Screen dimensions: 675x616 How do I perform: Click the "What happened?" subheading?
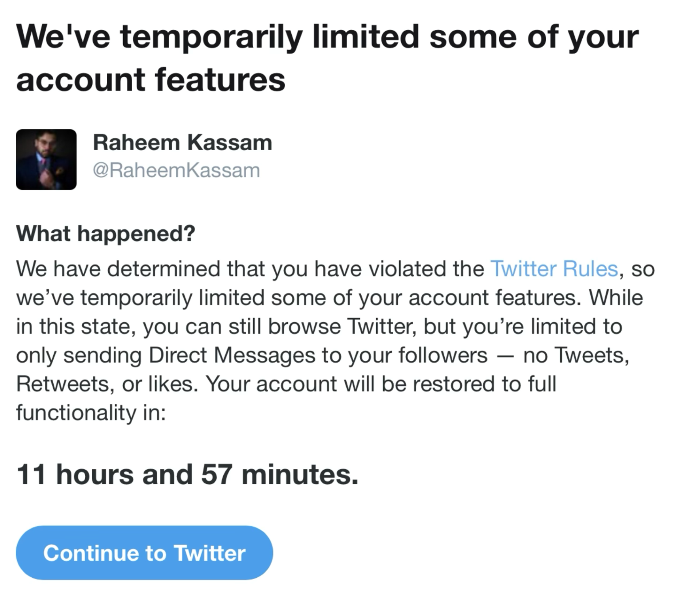coord(105,233)
